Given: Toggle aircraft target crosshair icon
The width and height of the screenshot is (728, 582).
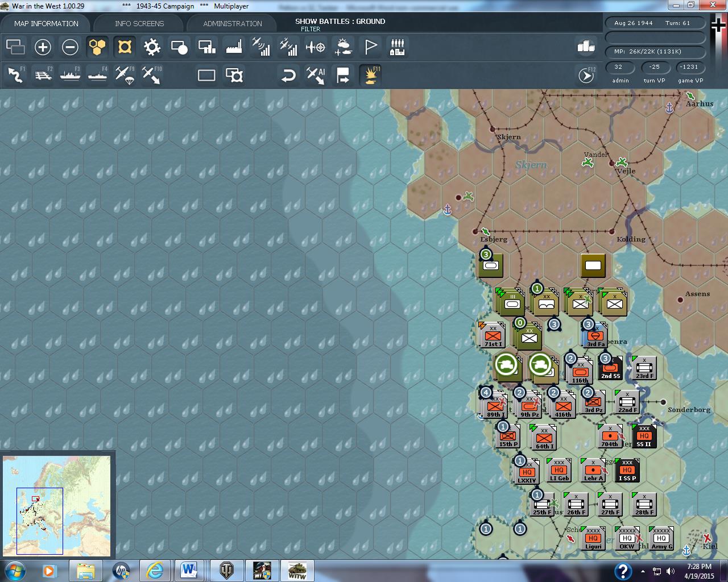Looking at the screenshot, I should 316,47.
